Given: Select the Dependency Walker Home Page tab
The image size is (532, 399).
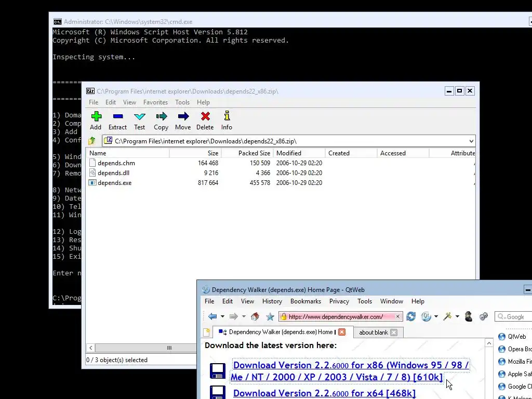Looking at the screenshot, I should (282, 332).
